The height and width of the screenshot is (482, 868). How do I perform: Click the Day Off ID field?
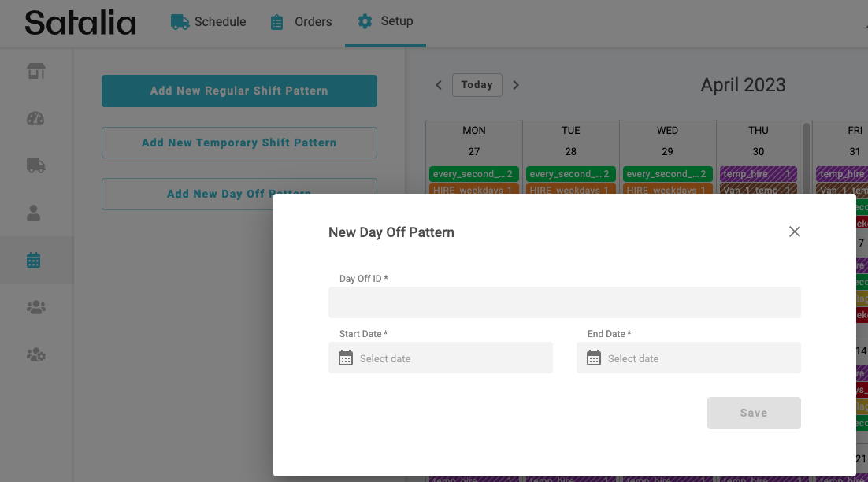[x=564, y=302]
